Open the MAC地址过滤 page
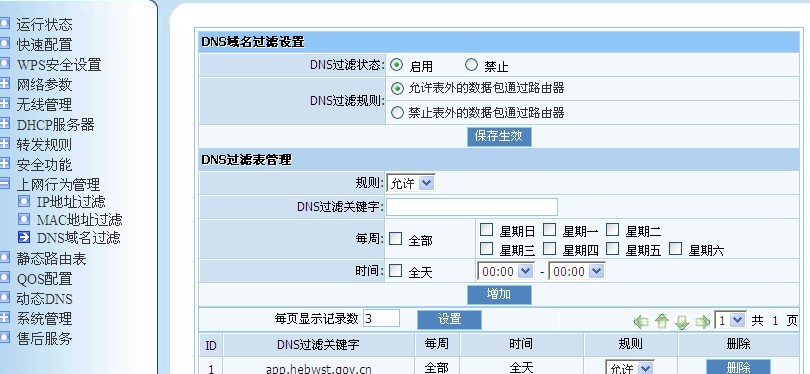Screen dimensions: 810x374 [79, 220]
